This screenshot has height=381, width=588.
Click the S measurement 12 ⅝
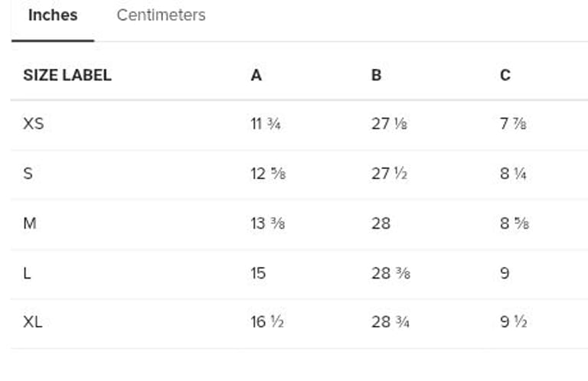tap(267, 174)
